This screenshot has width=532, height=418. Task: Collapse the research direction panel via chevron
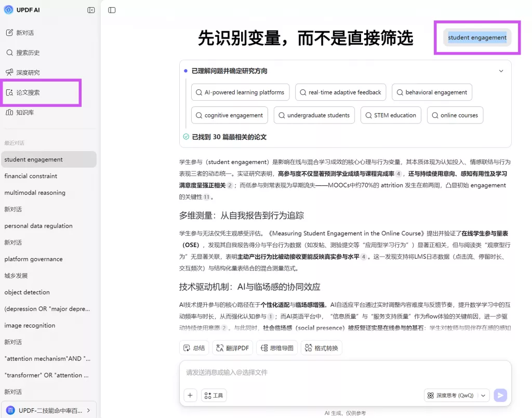coord(501,71)
